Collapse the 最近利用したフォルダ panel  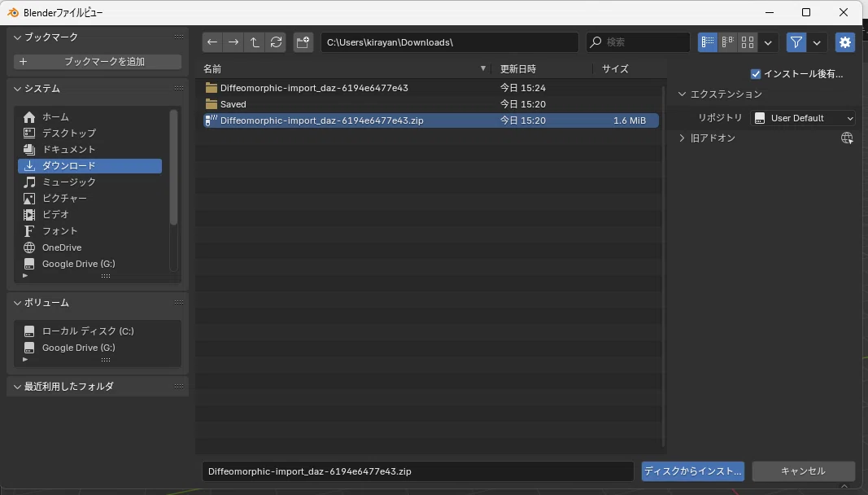click(17, 387)
